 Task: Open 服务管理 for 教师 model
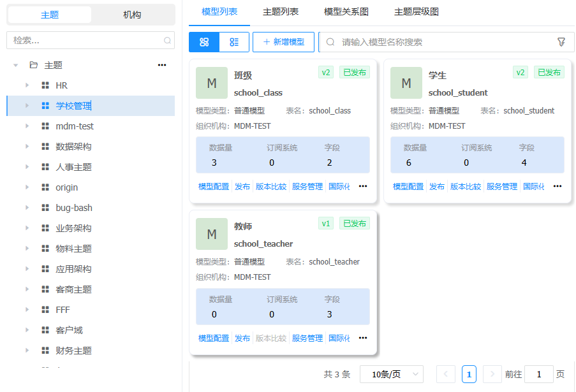tap(307, 338)
